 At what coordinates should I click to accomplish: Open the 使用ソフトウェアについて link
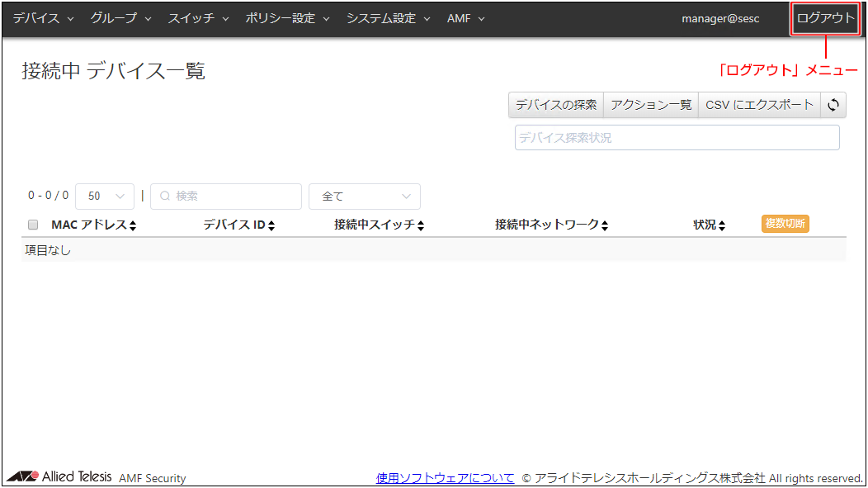pyautogui.click(x=445, y=477)
